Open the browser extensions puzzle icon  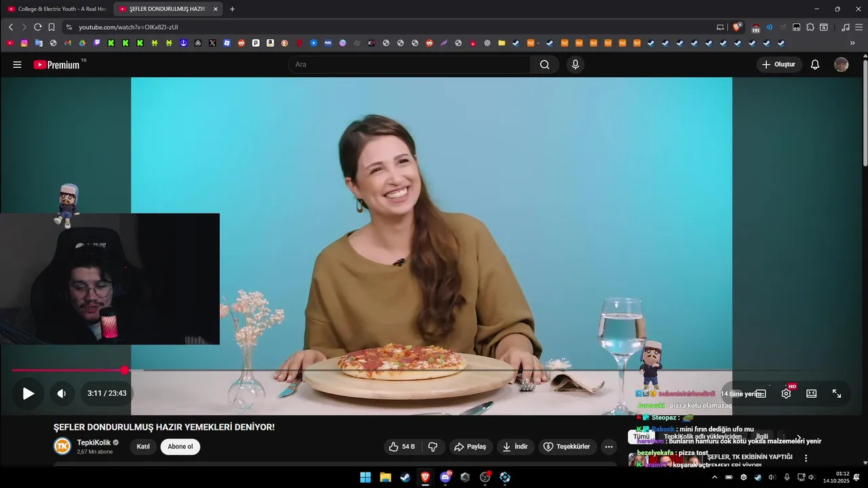(810, 27)
